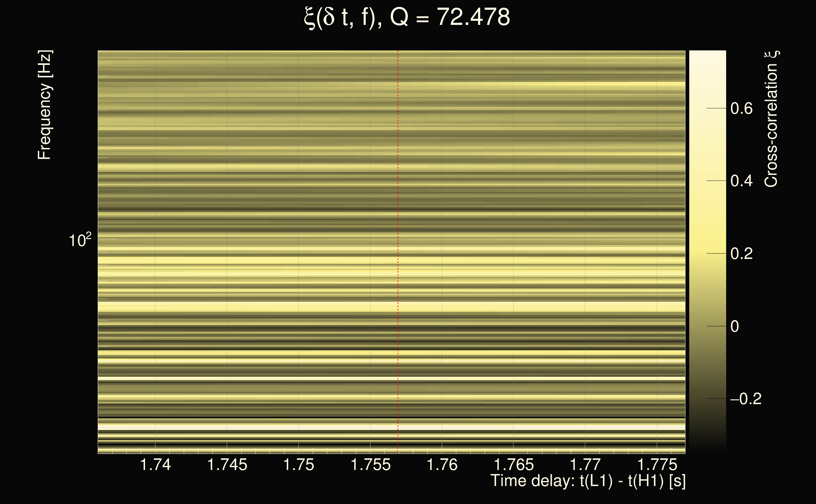Click the plot title showing Q = 72.478
Screen dimensions: 816x504
pos(407,17)
